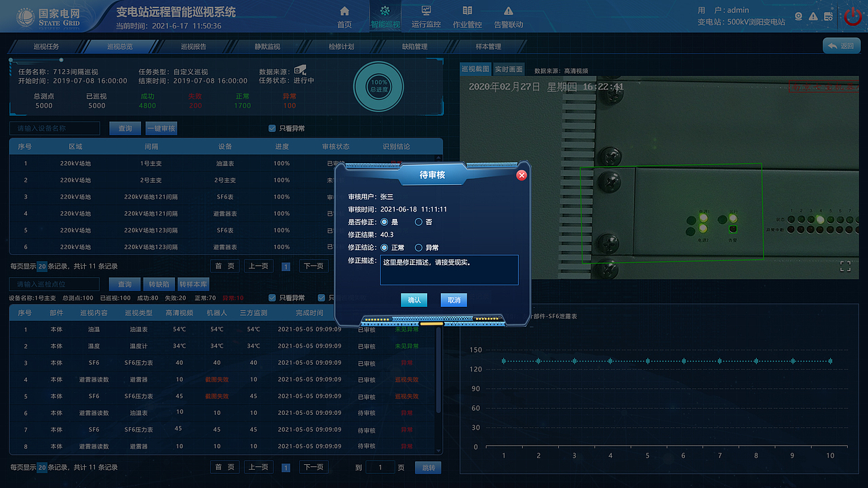Open upper table page size 20 selector

point(42,266)
